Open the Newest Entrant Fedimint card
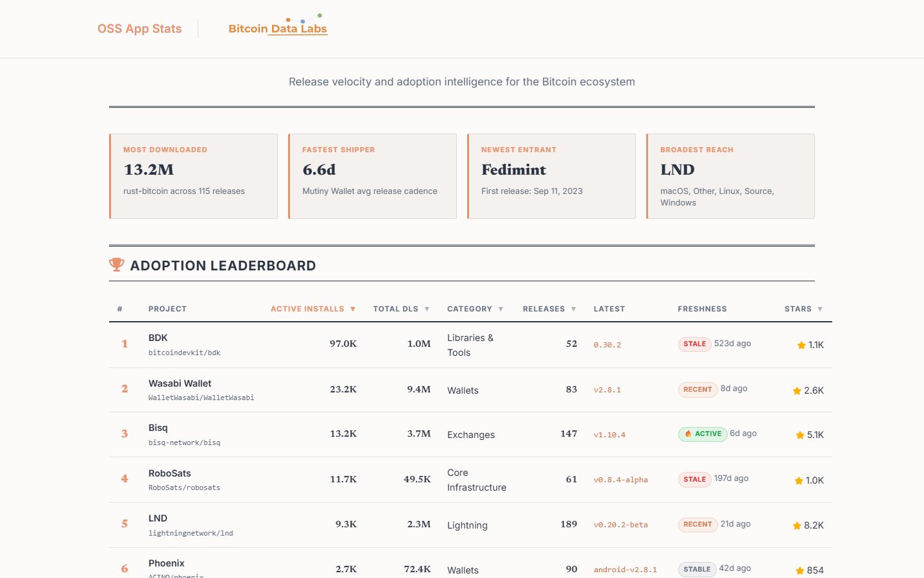Viewport: 924px width, 578px height. (x=551, y=176)
